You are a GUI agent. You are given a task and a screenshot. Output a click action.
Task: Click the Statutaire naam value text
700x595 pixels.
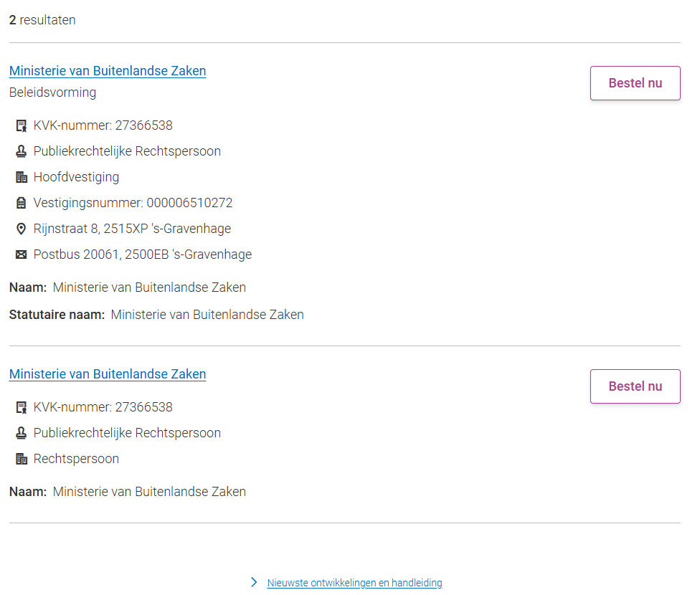(207, 315)
